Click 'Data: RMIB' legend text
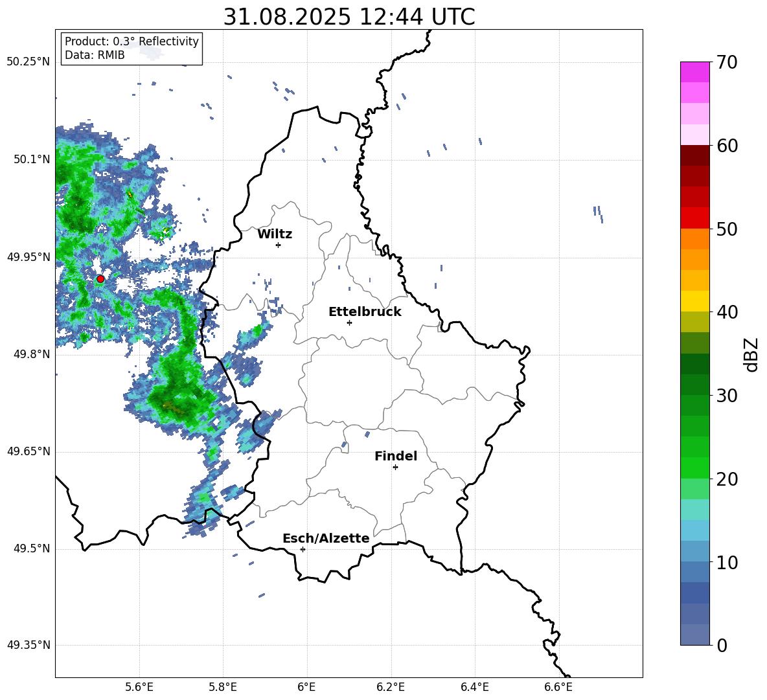 pyautogui.click(x=95, y=55)
